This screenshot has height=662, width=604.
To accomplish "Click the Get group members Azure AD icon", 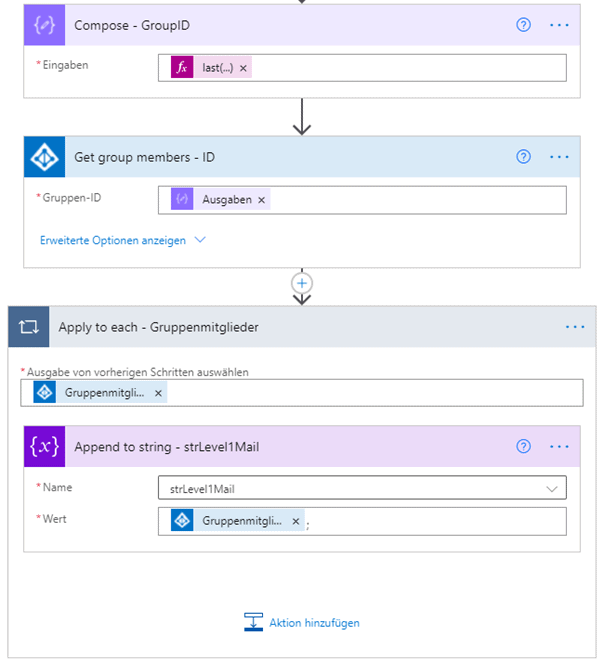I will [44, 157].
